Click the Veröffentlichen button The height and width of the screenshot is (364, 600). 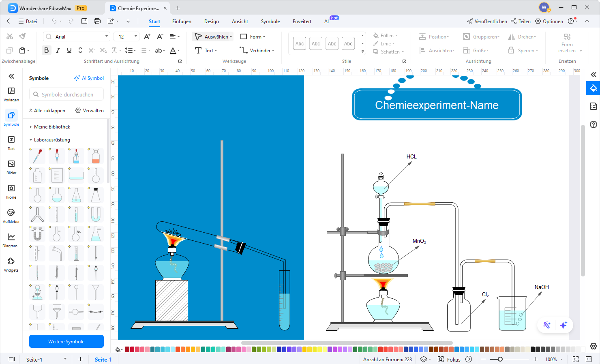[x=487, y=21]
